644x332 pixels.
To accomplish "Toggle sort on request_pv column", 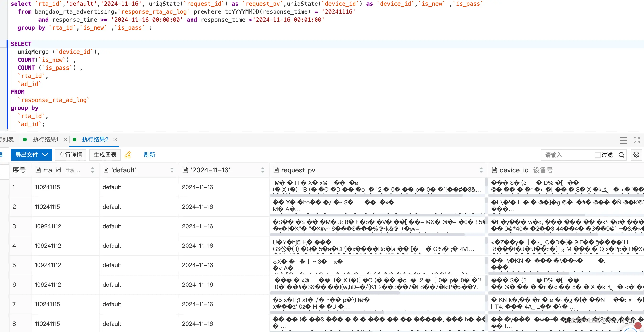I will 481,170.
